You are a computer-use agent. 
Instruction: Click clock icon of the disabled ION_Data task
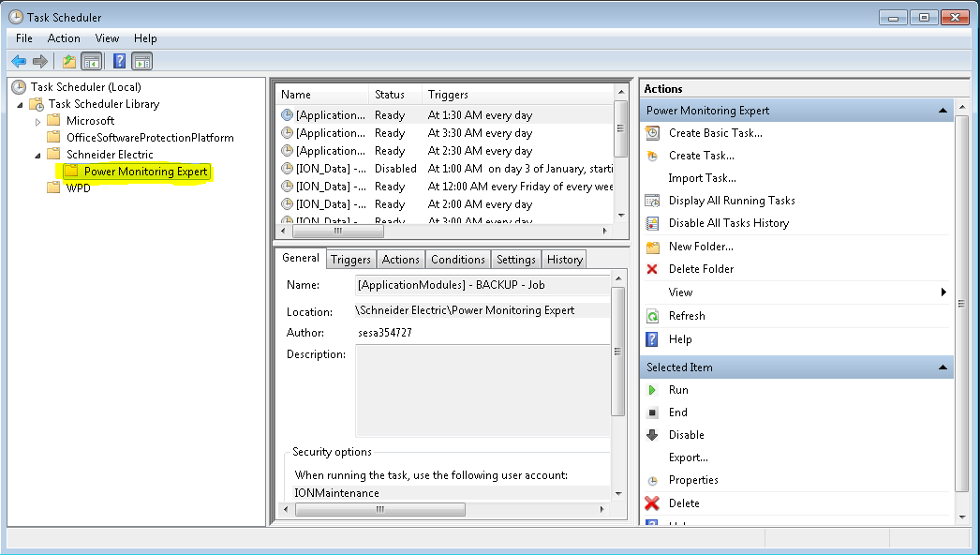coord(287,169)
